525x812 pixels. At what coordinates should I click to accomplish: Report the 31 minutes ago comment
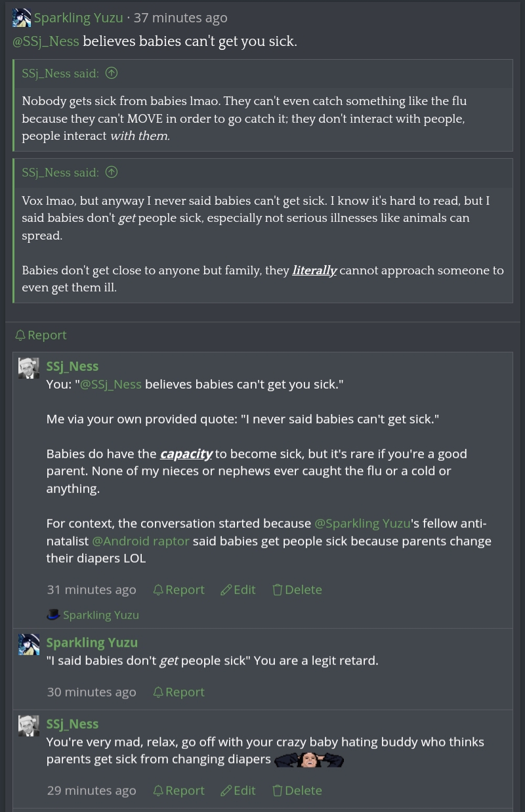click(x=178, y=590)
